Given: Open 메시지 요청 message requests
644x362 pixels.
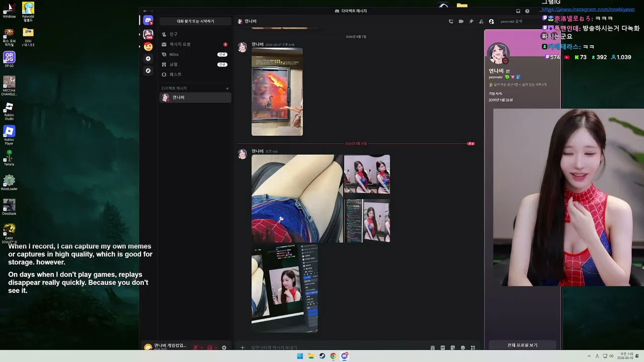Looking at the screenshot, I should [195, 44].
